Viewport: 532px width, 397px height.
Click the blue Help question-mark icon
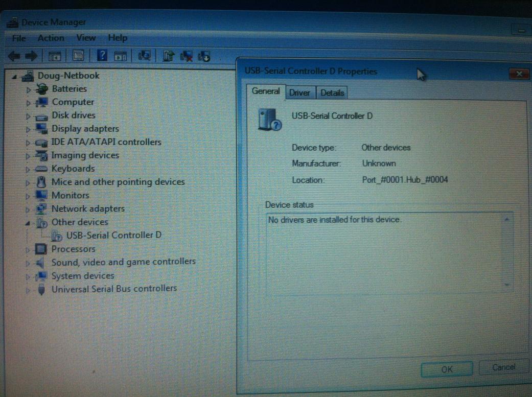(x=102, y=55)
